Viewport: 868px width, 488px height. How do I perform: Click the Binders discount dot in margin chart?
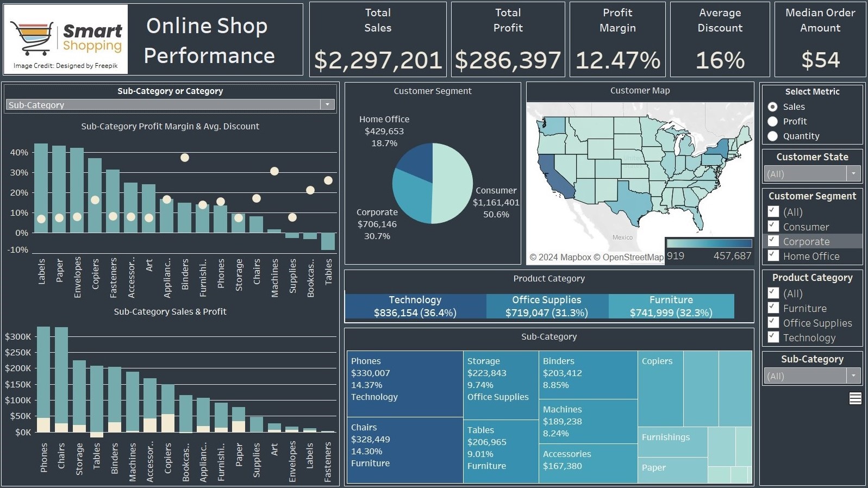click(185, 158)
